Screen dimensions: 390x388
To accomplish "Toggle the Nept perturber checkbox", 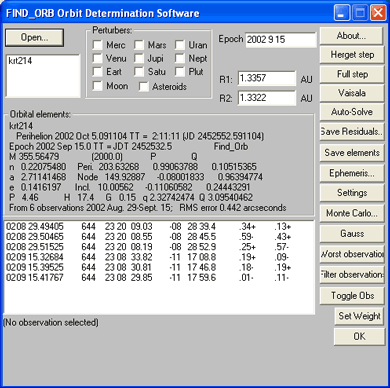I will click(x=180, y=58).
